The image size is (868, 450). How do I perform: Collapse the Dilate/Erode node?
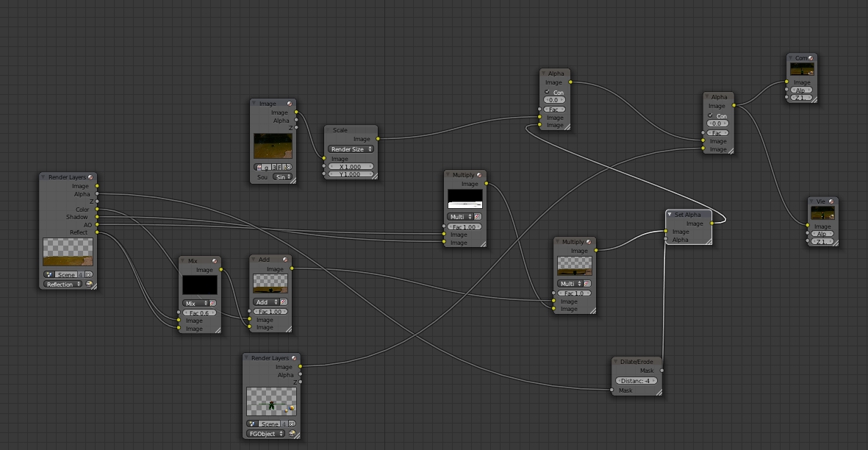(616, 362)
